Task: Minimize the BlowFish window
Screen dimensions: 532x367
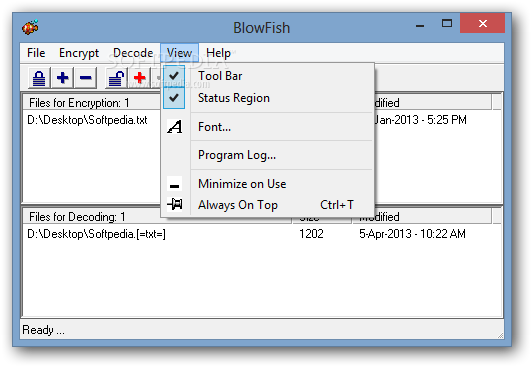Action: (420, 25)
